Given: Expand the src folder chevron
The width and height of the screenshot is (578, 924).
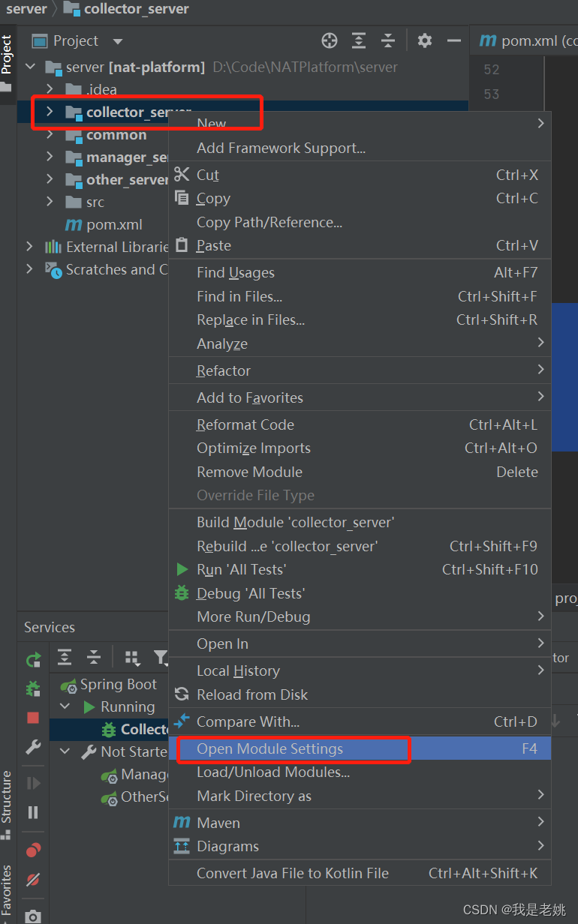Looking at the screenshot, I should 50,202.
